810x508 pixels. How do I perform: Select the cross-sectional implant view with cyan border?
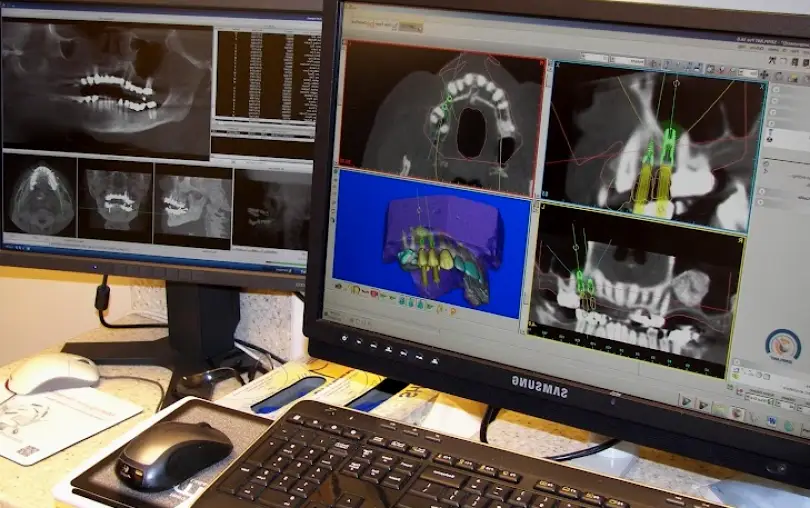click(x=655, y=145)
